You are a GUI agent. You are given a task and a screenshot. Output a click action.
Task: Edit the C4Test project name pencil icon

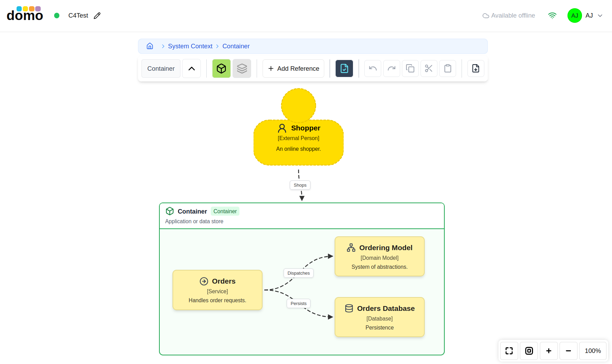pyautogui.click(x=97, y=16)
